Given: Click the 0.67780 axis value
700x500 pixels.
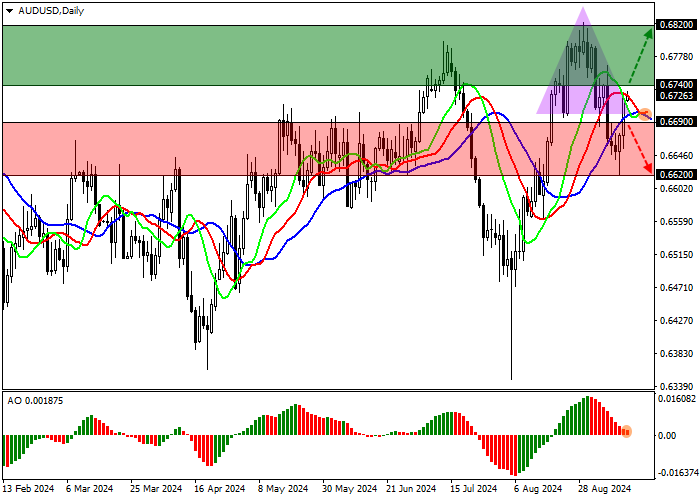Looking at the screenshot, I should (676, 57).
